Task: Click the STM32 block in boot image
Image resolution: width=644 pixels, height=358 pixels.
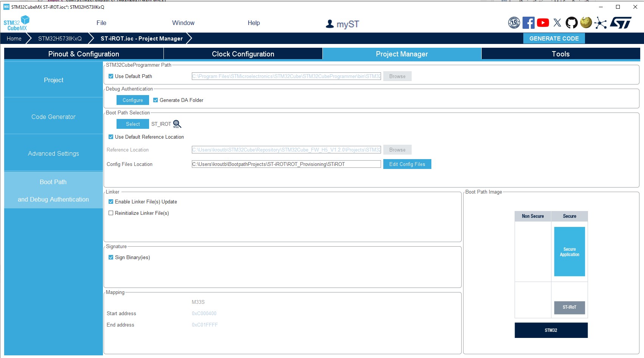Action: click(551, 330)
